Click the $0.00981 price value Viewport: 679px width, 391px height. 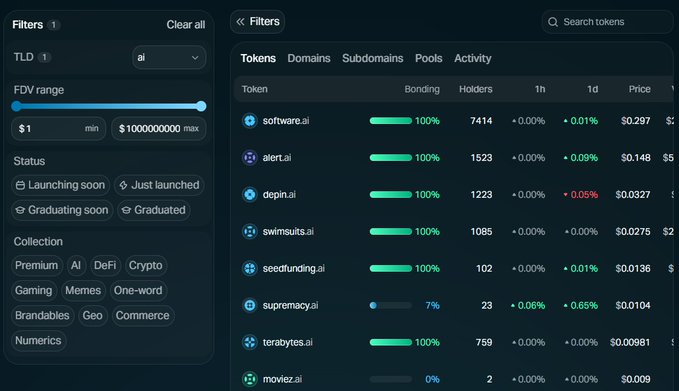tap(630, 343)
